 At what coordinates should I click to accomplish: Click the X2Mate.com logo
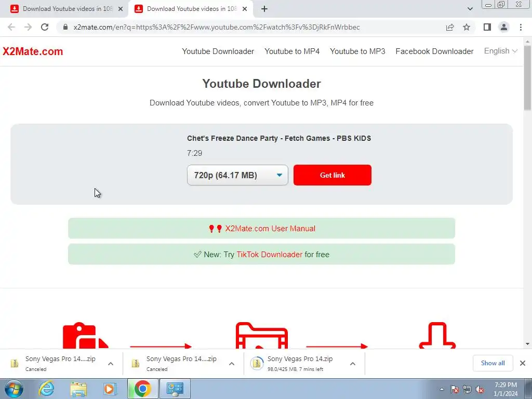(x=33, y=51)
